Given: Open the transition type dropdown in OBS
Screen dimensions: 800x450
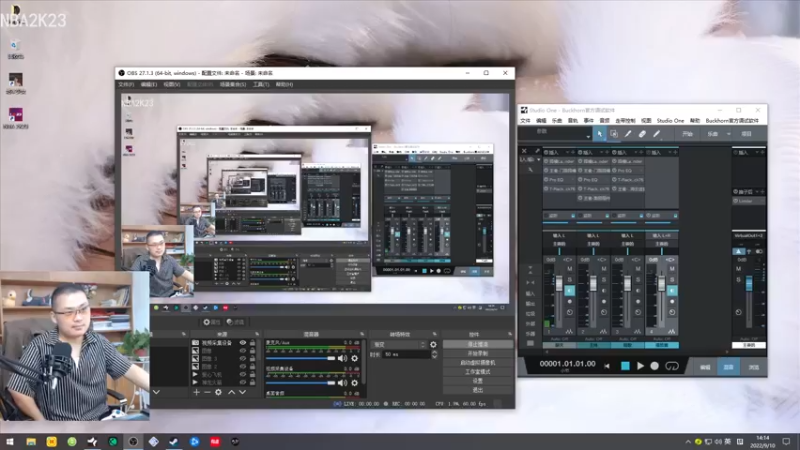Looking at the screenshot, I should (x=398, y=344).
